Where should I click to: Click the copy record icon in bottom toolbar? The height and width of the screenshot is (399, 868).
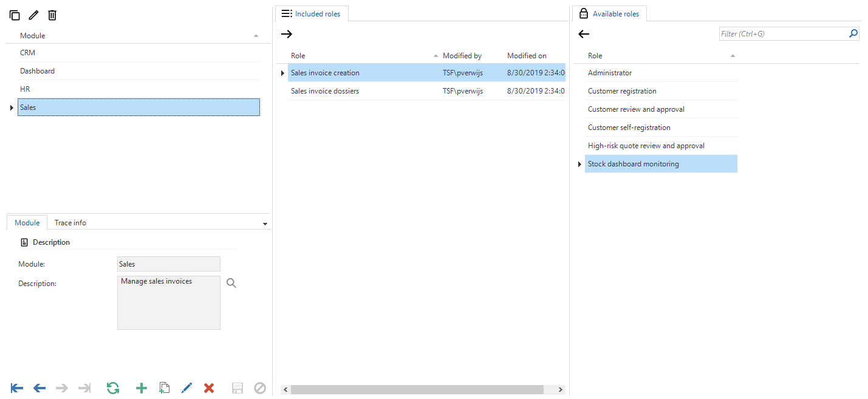coord(164,387)
